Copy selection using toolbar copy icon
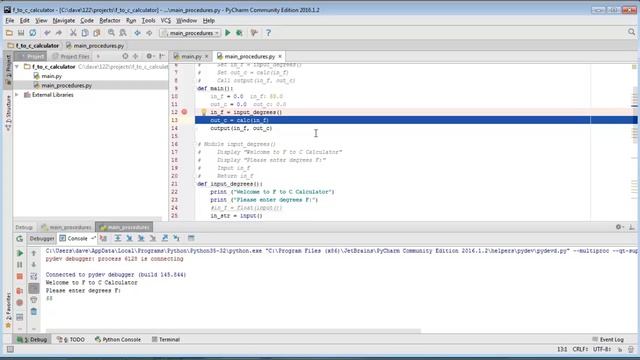Screen dimensions: 640x360 pyautogui.click(x=85, y=33)
